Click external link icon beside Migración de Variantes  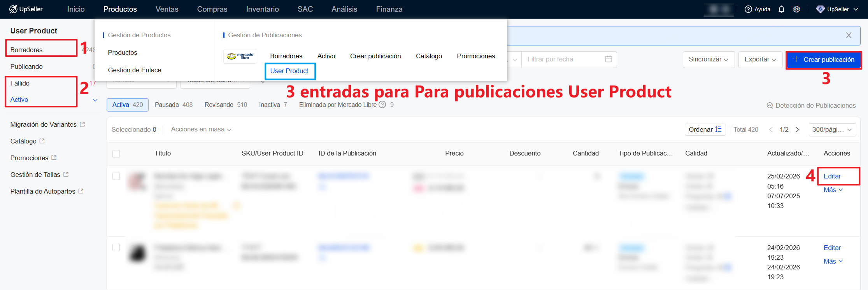click(82, 124)
